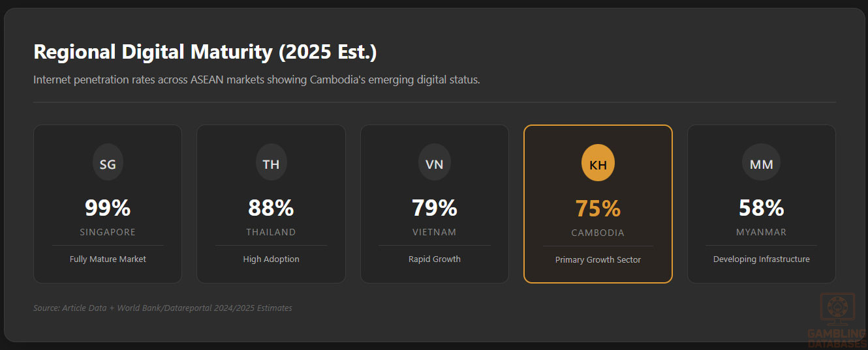Click the CAMBODIA country name label
Screen dimensions: 868x350
pos(598,233)
